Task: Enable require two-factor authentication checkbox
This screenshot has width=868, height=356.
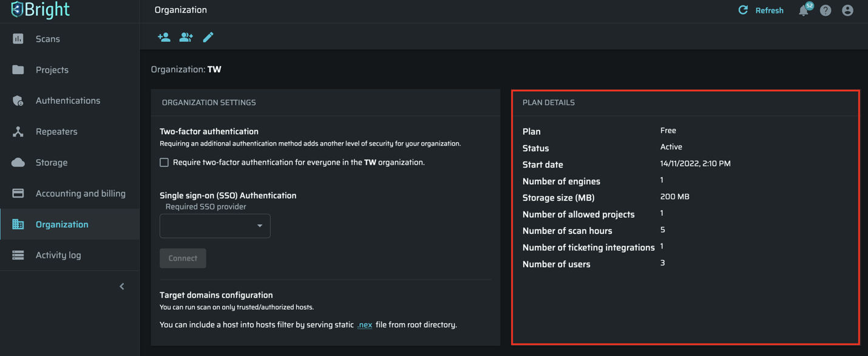Action: tap(164, 162)
